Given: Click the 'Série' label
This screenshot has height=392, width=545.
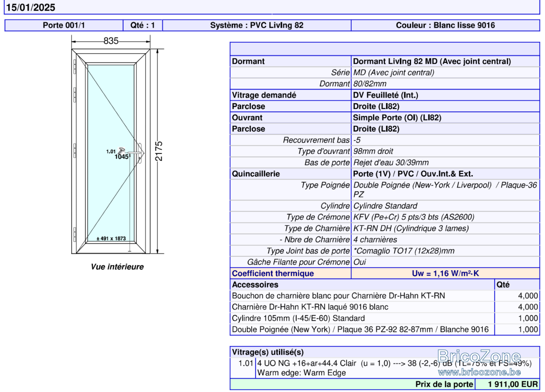Looking at the screenshot, I should (x=340, y=73).
